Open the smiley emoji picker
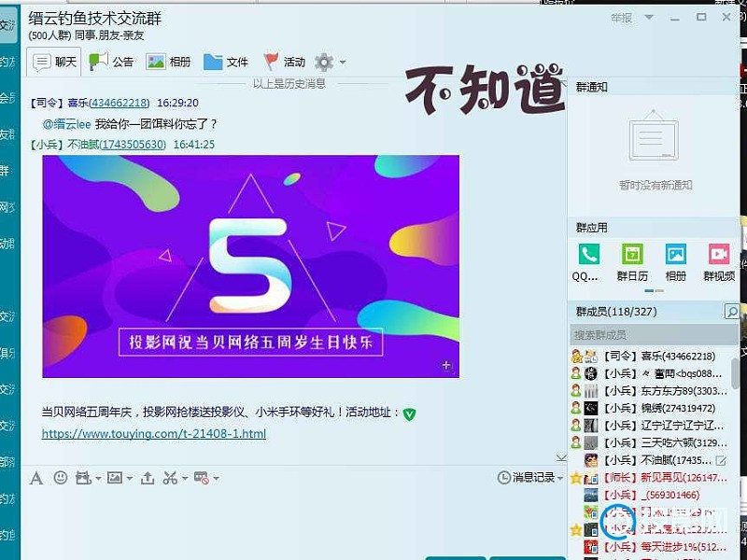The image size is (747, 560). (x=61, y=477)
